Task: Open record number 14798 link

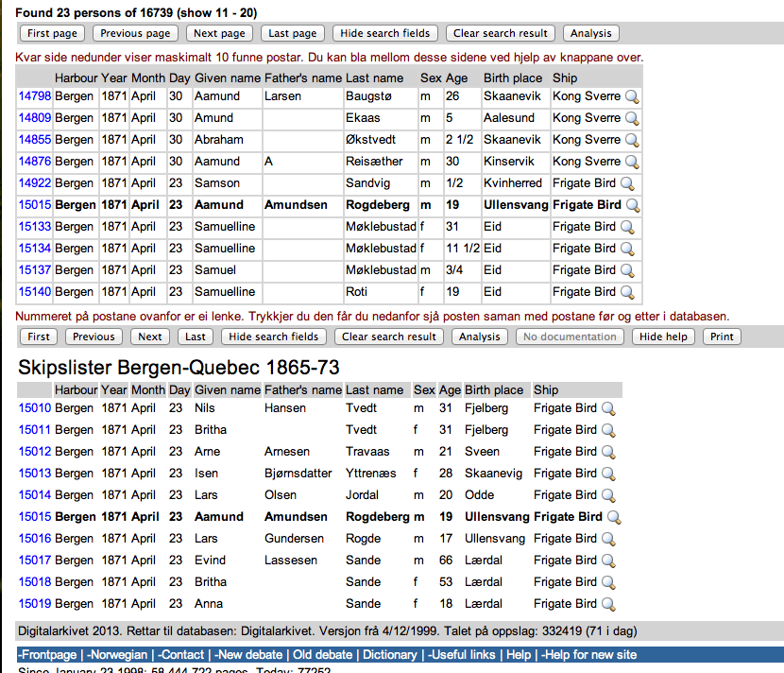Action: [34, 96]
